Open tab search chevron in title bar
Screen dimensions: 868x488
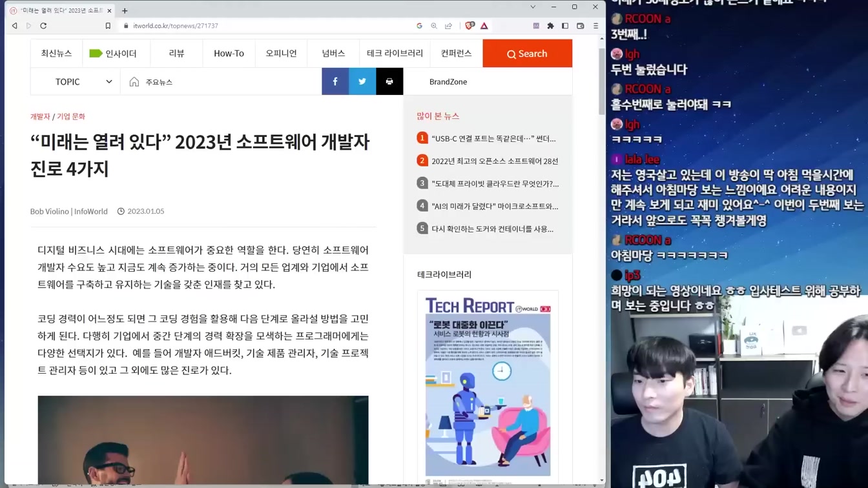(533, 7)
